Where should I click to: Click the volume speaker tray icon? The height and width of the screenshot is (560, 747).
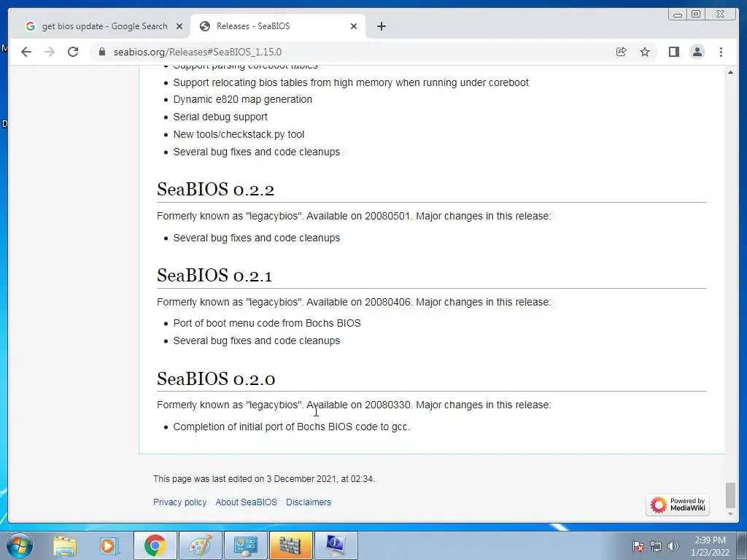[673, 546]
